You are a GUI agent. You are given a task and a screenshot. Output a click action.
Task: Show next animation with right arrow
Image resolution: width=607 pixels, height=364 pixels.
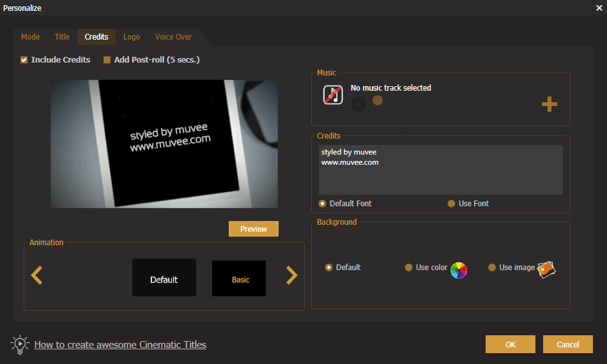coord(292,275)
